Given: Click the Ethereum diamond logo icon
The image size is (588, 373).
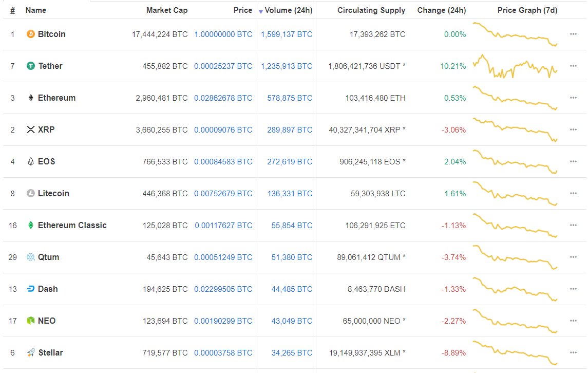Looking at the screenshot, I should [31, 98].
